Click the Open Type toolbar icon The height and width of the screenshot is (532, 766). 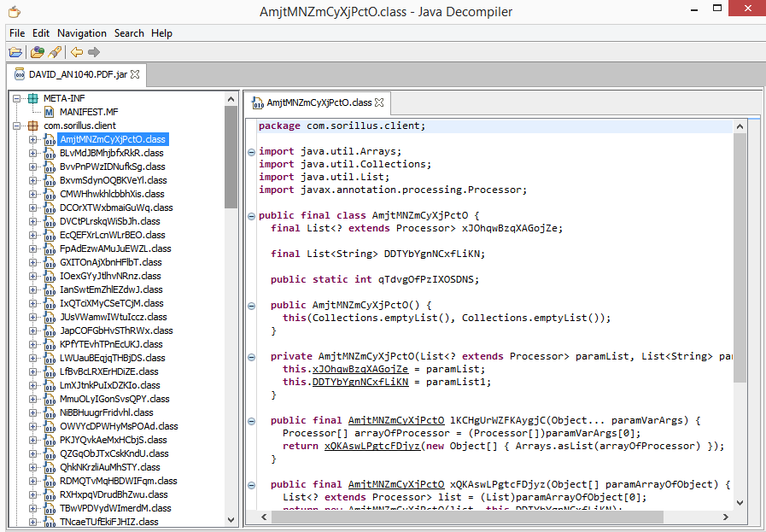point(37,52)
